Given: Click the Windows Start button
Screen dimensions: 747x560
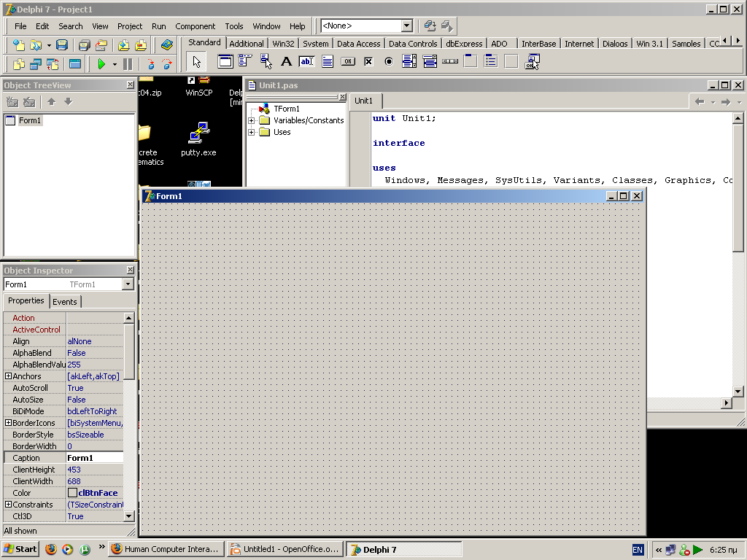Looking at the screenshot, I should coord(20,549).
